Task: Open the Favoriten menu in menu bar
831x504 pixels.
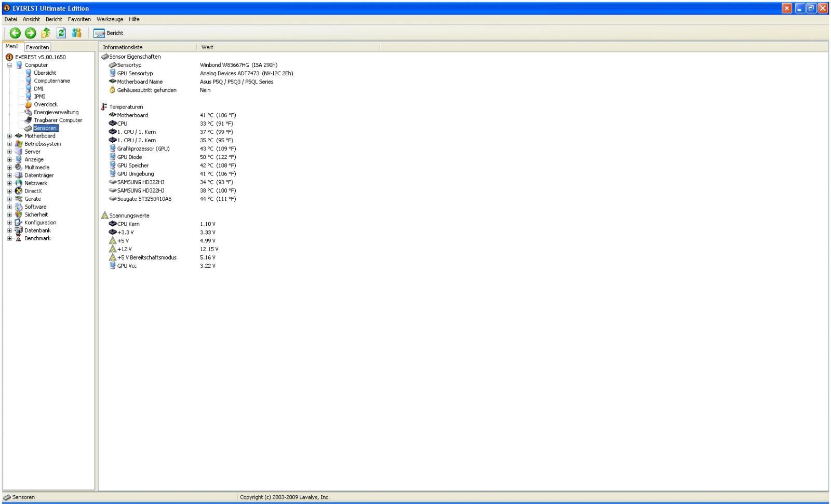Action: click(x=79, y=19)
